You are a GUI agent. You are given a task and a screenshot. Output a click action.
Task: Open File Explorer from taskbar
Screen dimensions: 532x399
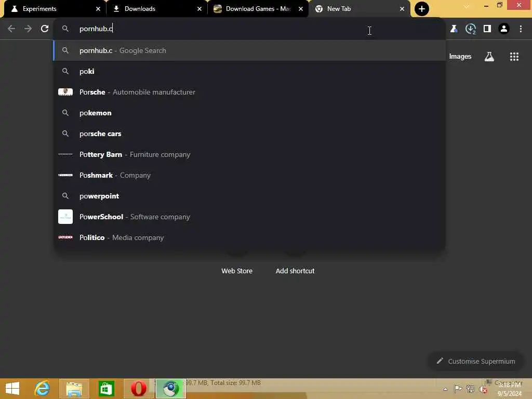74,389
